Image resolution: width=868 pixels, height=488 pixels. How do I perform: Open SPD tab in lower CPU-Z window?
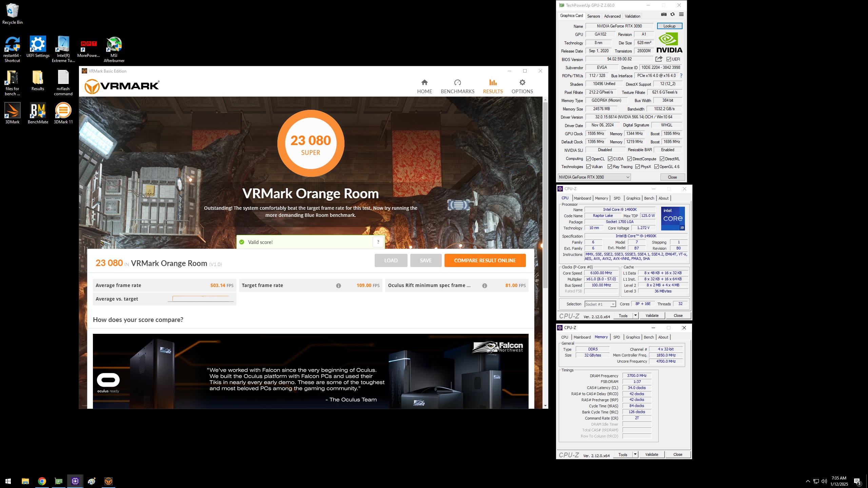pos(616,337)
